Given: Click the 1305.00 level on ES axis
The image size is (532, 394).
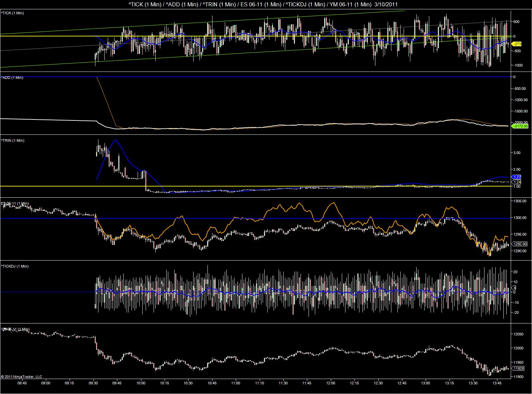Looking at the screenshot, I should (x=520, y=201).
